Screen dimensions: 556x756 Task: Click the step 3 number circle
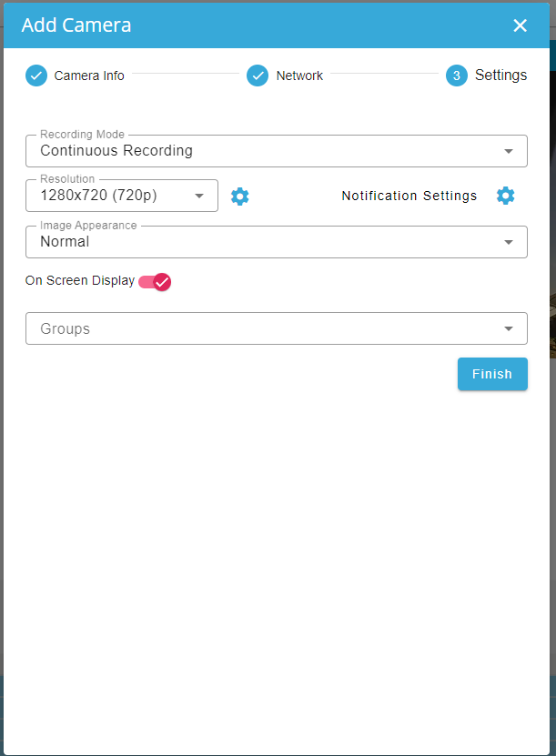coord(457,76)
